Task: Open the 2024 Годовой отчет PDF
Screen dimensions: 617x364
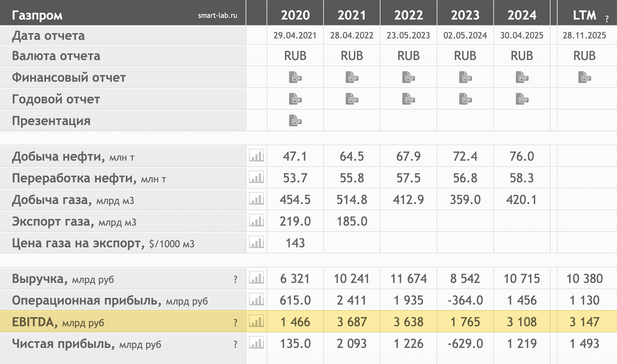Action: click(522, 99)
